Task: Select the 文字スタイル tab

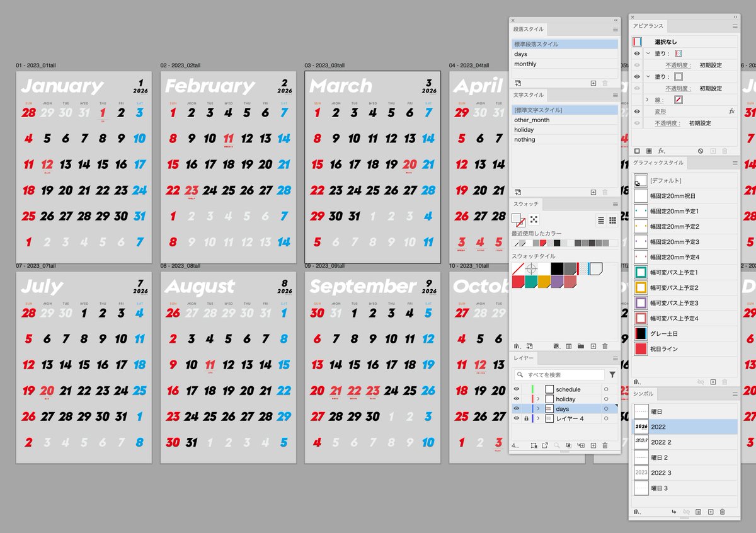Action: 529,95
